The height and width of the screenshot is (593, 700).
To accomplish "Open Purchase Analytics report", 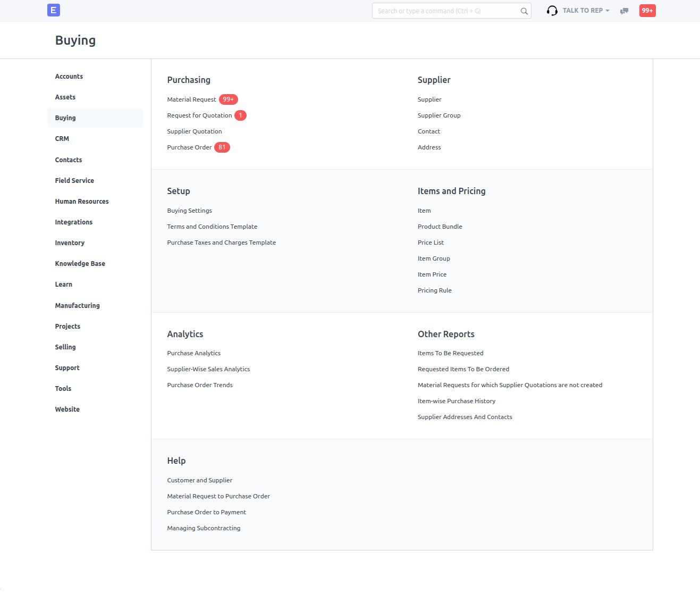I will pyautogui.click(x=193, y=353).
